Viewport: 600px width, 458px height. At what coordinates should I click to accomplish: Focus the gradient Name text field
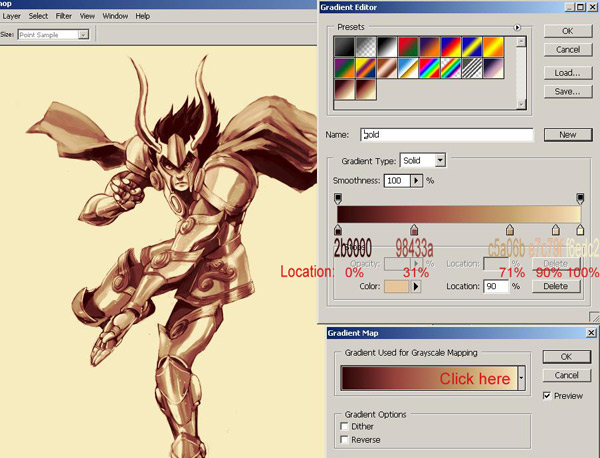tap(447, 135)
